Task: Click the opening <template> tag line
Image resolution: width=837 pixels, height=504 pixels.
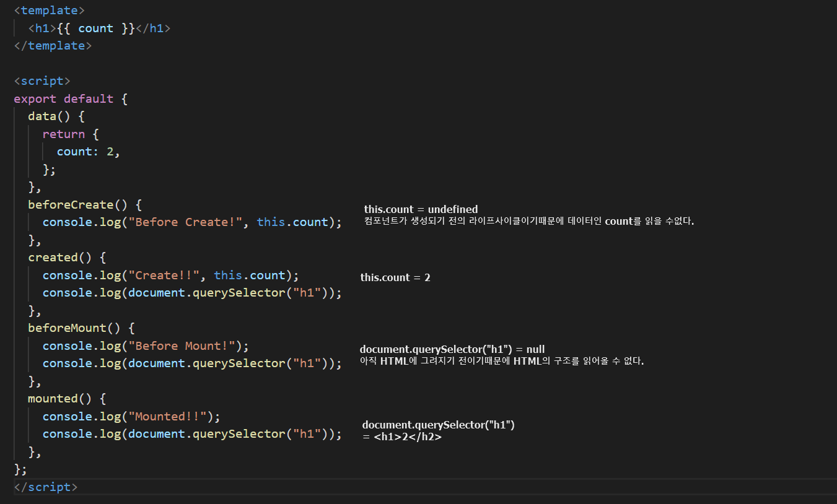Action: point(50,11)
